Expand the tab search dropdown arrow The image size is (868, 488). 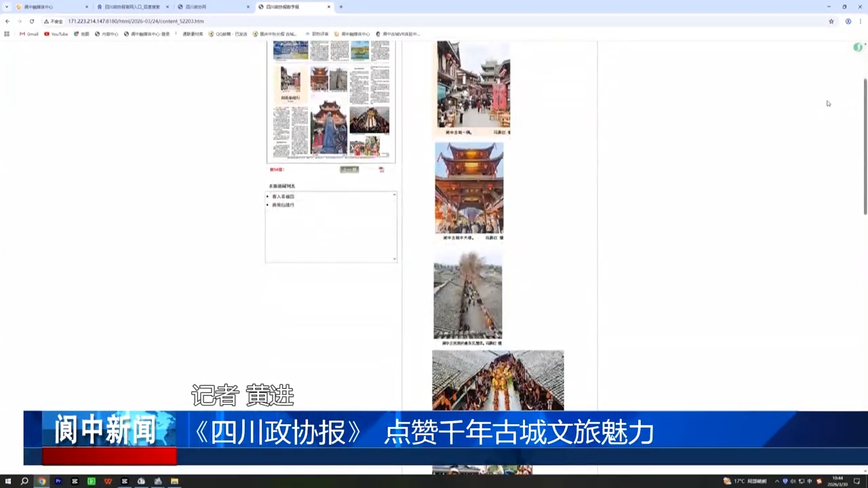coord(7,7)
